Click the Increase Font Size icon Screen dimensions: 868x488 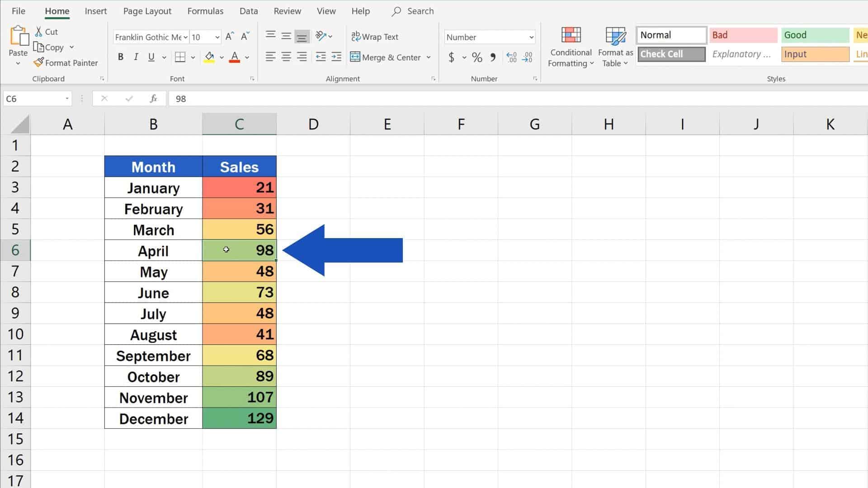[x=230, y=37]
